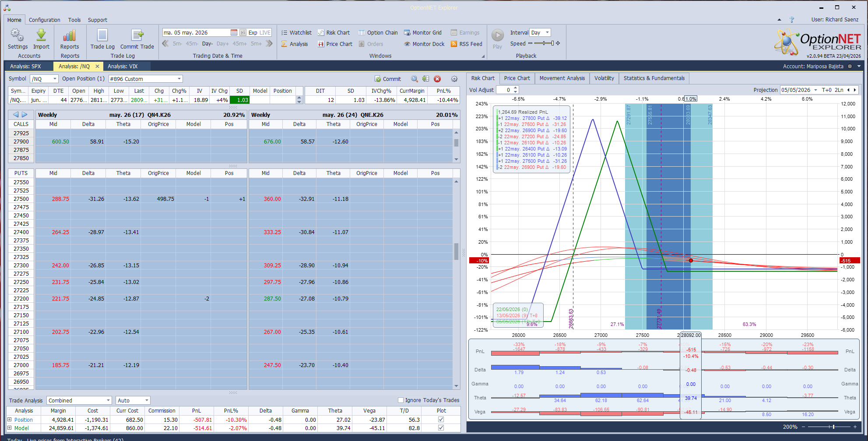This screenshot has width=868, height=441.
Task: Toggle the Plot checkbox for Model row
Action: pyautogui.click(x=441, y=428)
